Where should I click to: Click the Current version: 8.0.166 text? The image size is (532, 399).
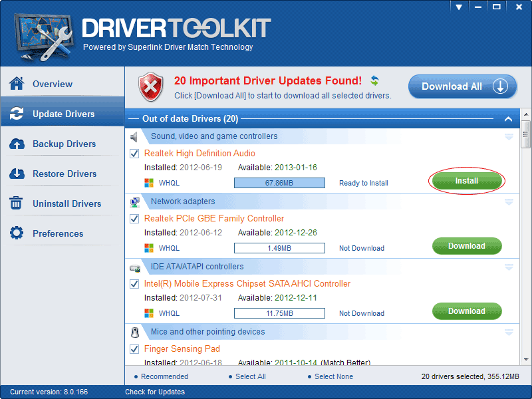click(x=49, y=392)
